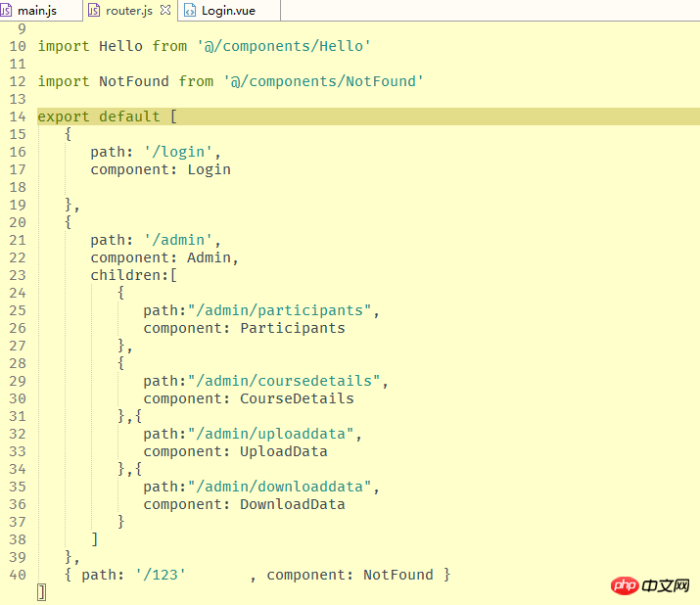Click line number 10 in gutter
700x605 pixels.
click(18, 46)
